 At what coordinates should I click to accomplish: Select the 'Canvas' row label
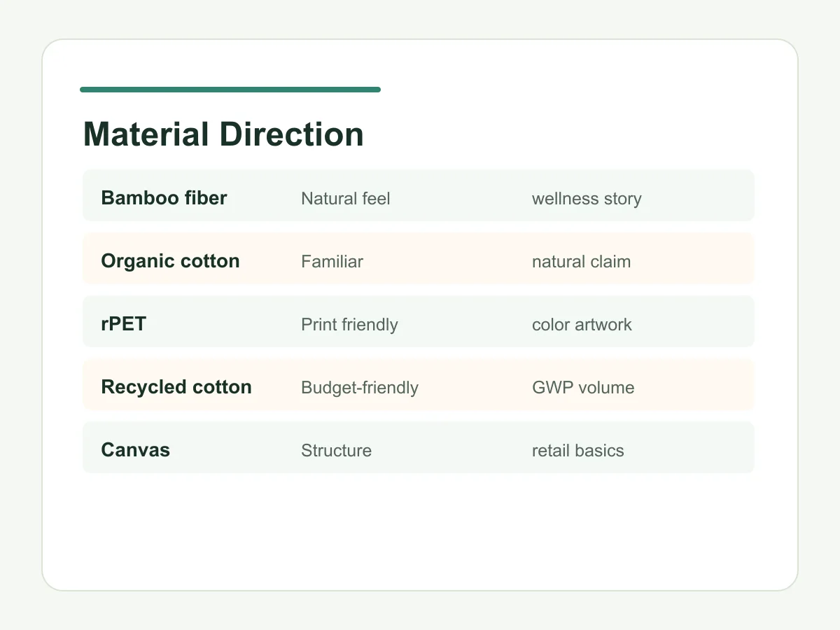pyautogui.click(x=135, y=450)
